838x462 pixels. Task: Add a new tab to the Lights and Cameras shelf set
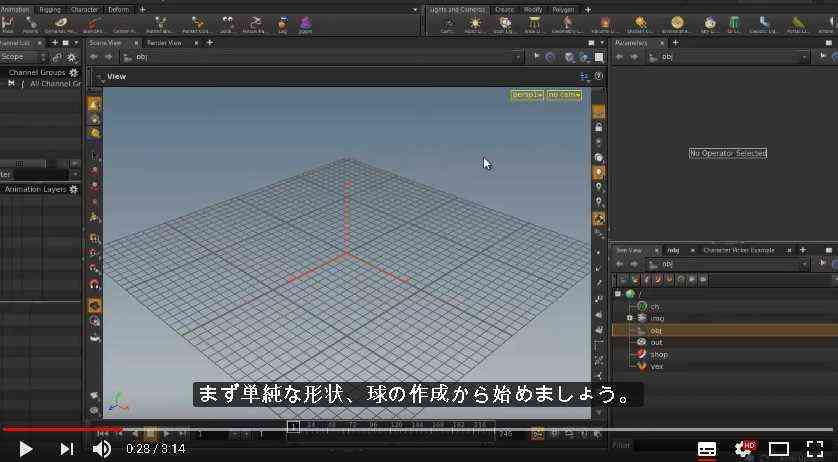588,10
